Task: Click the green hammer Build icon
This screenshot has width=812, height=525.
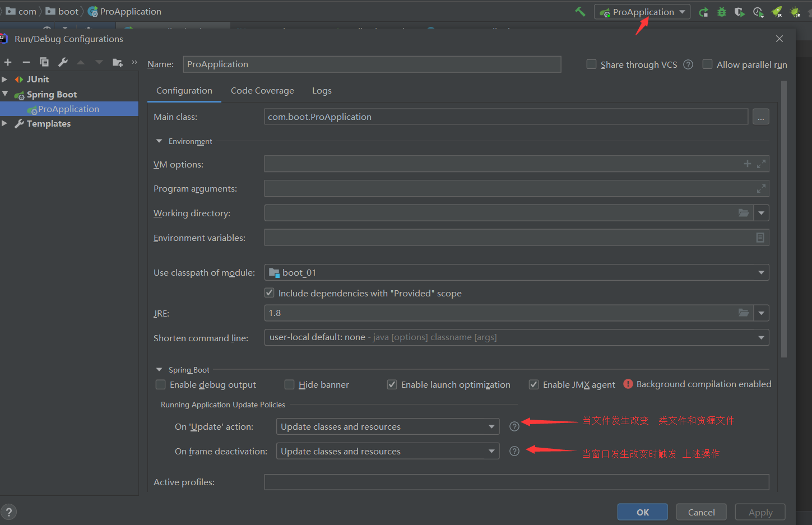Action: click(580, 12)
